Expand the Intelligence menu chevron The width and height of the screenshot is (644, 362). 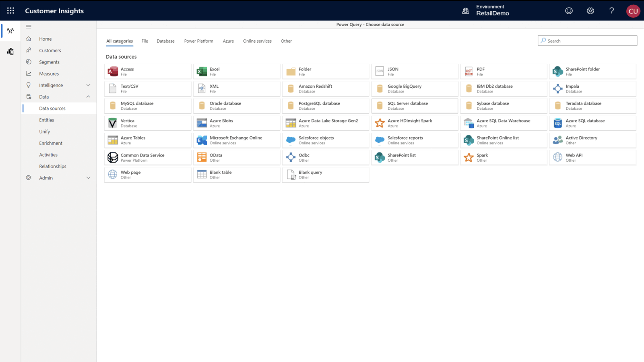(x=88, y=85)
